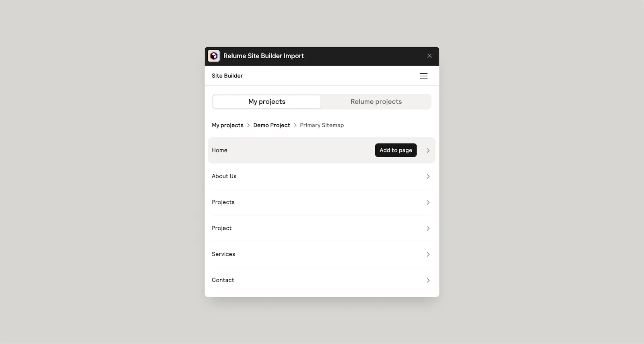
Task: Expand the About Us page entry
Action: tap(224, 176)
